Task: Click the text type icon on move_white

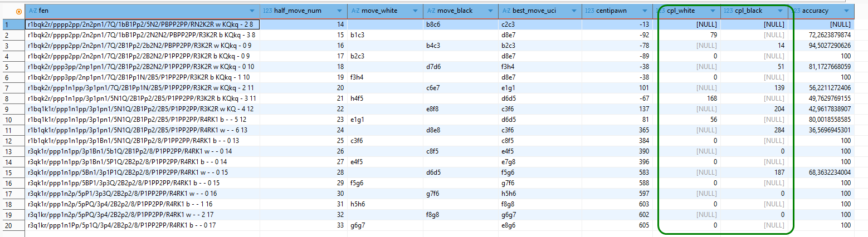Action: (354, 11)
